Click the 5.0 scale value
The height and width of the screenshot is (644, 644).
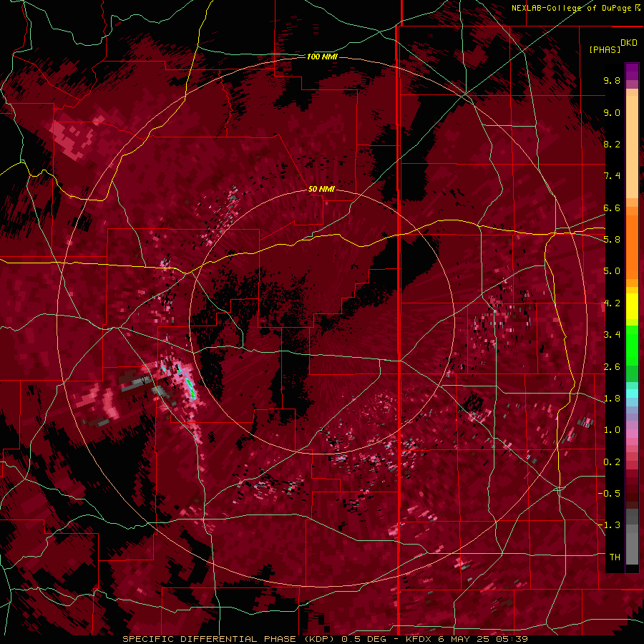coord(612,271)
